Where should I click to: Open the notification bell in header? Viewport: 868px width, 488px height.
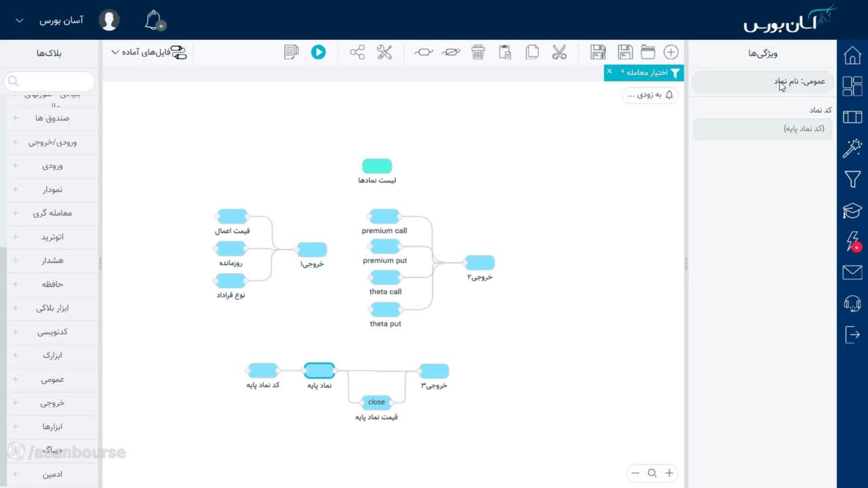click(x=154, y=20)
